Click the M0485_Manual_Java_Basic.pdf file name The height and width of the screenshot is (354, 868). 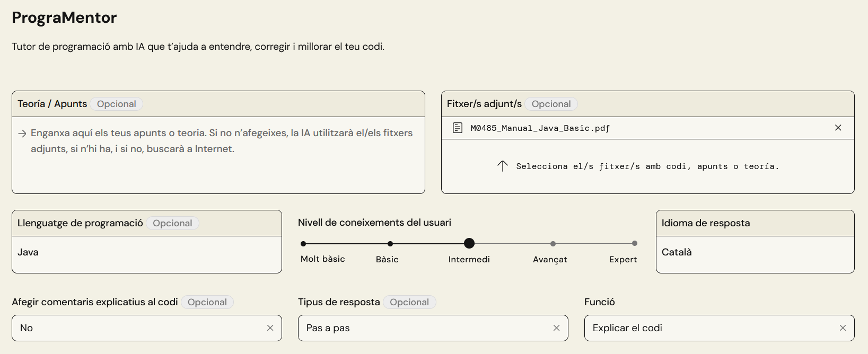[x=540, y=128]
